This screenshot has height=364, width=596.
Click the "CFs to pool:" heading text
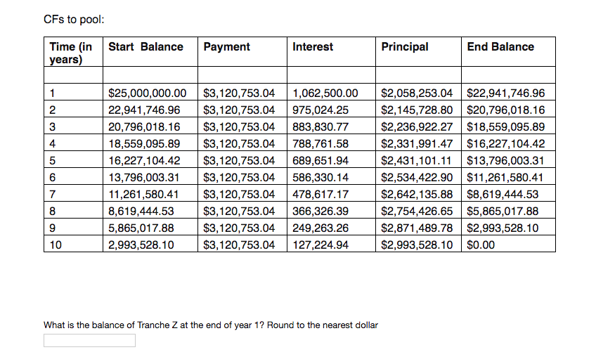point(74,19)
